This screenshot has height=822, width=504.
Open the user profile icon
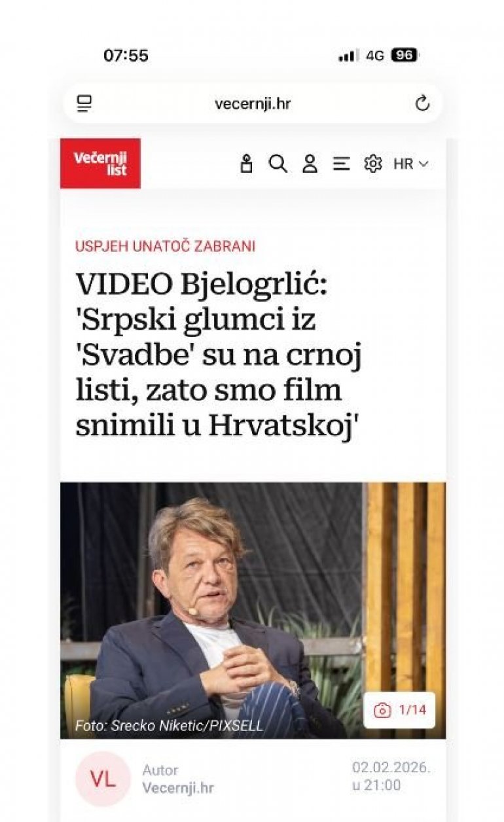coord(310,164)
